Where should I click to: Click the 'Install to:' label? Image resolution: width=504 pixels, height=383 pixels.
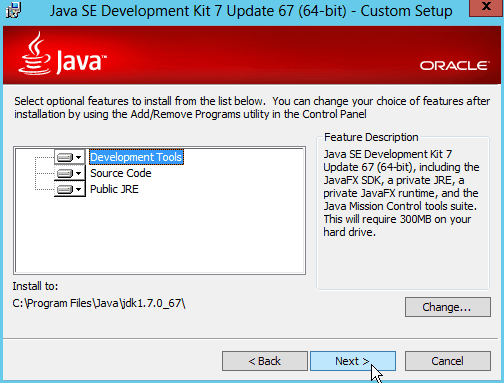pos(35,286)
